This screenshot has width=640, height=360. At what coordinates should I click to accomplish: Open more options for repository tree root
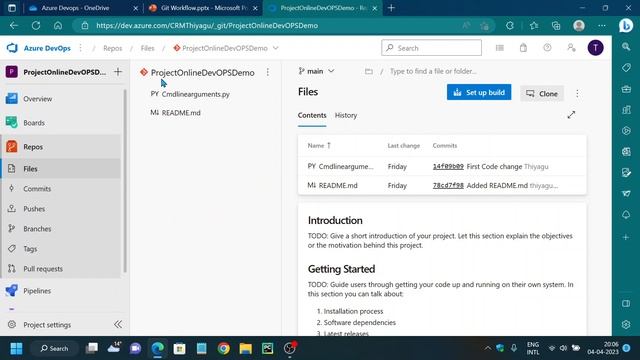268,72
